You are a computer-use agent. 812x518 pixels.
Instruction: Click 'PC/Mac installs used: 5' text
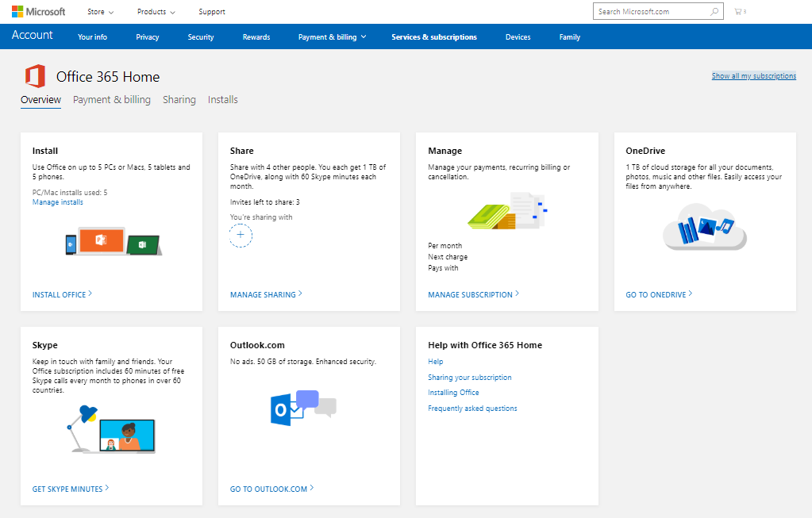pyautogui.click(x=70, y=193)
